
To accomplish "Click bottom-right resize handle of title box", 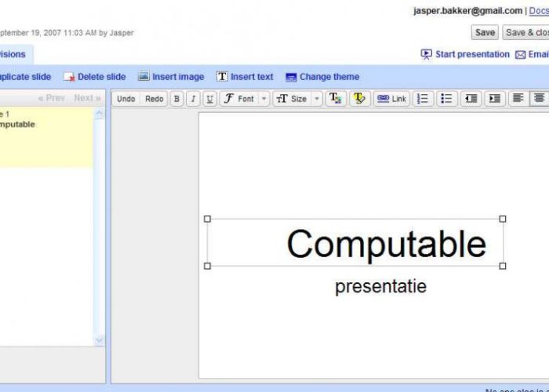I will tap(503, 267).
